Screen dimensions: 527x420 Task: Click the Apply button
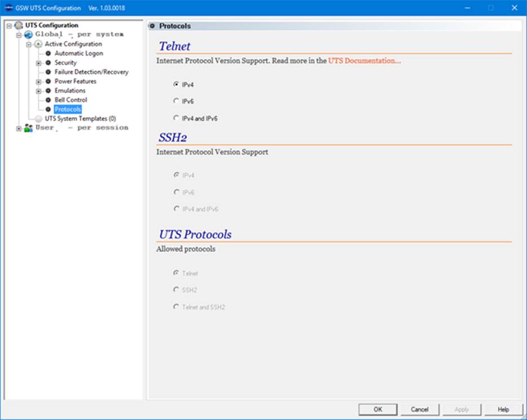point(462,409)
